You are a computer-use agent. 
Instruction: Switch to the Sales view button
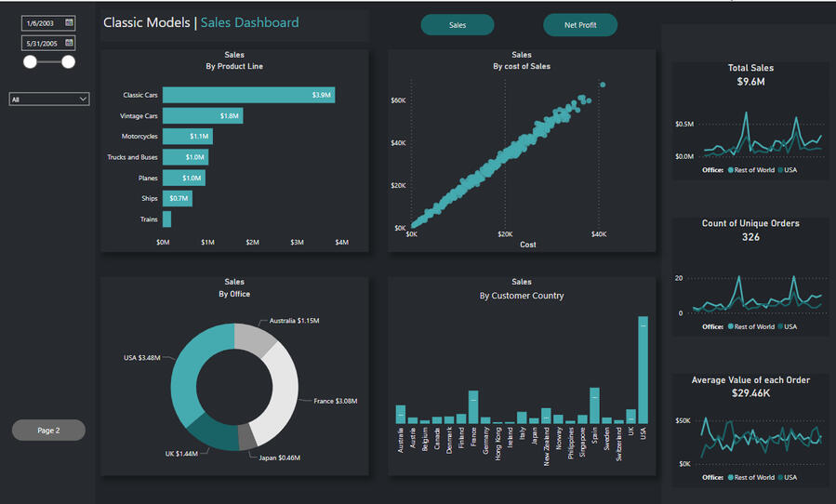pos(458,25)
